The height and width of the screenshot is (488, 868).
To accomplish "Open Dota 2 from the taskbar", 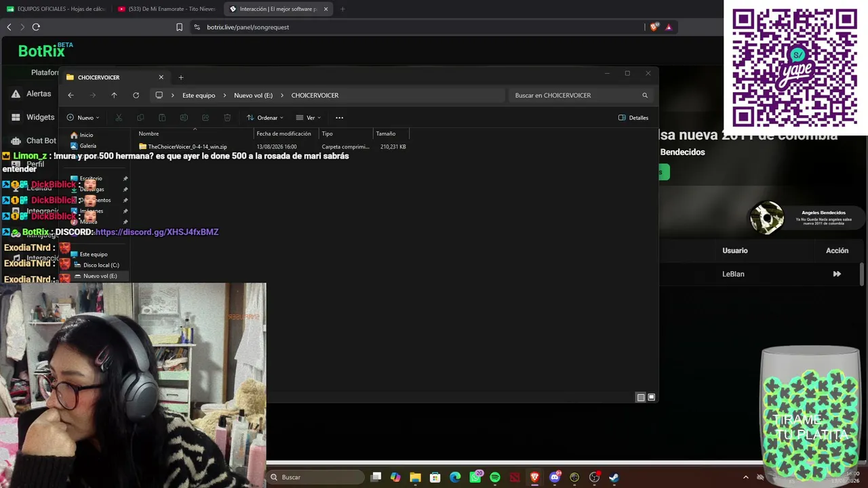I will click(x=515, y=477).
